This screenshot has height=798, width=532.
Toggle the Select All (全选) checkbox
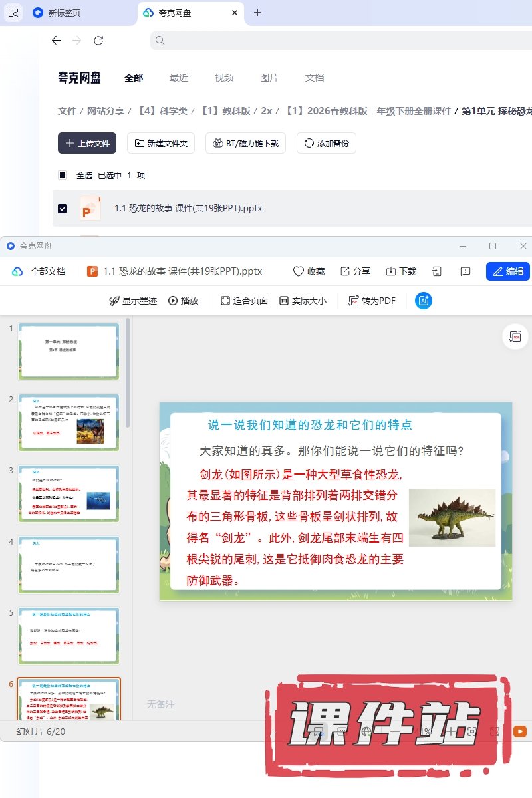[63, 175]
